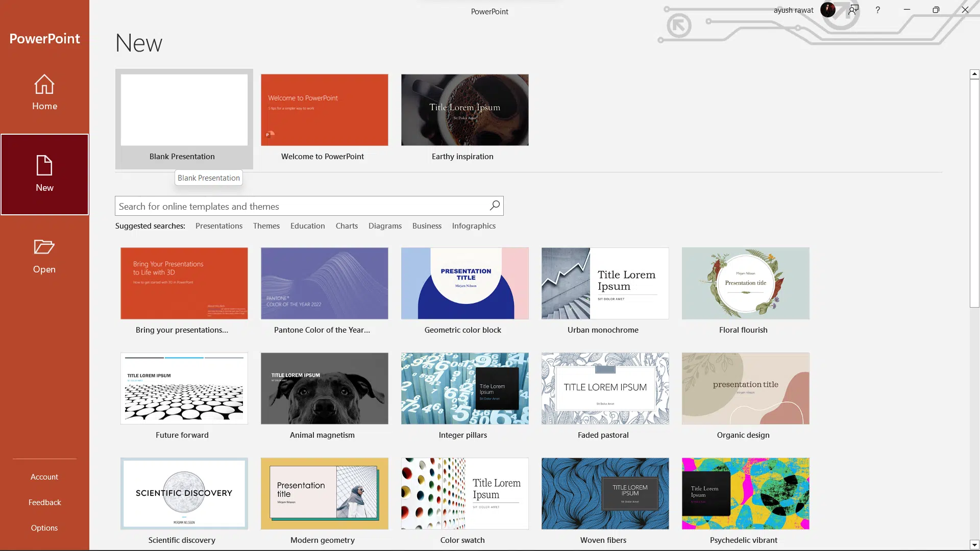Click the Infographics suggested search link
980x551 pixels.
click(x=474, y=226)
